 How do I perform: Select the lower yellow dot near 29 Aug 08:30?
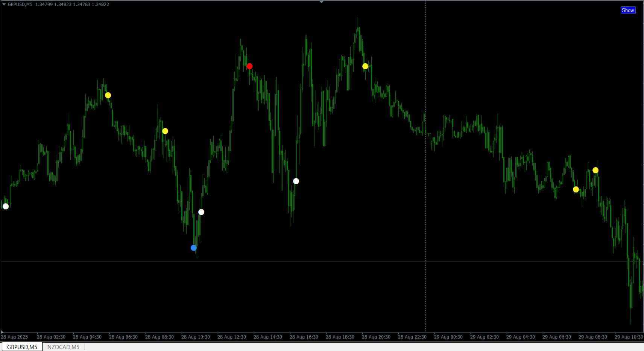(576, 189)
